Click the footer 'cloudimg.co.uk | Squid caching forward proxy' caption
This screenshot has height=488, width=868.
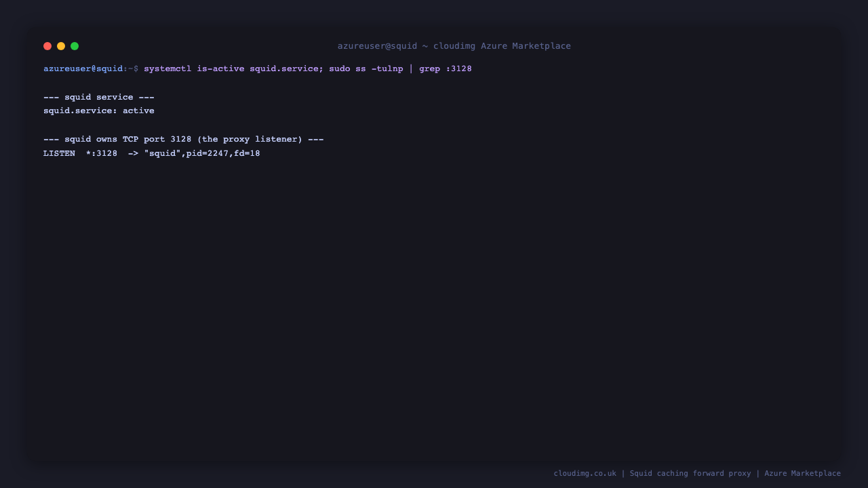point(697,473)
